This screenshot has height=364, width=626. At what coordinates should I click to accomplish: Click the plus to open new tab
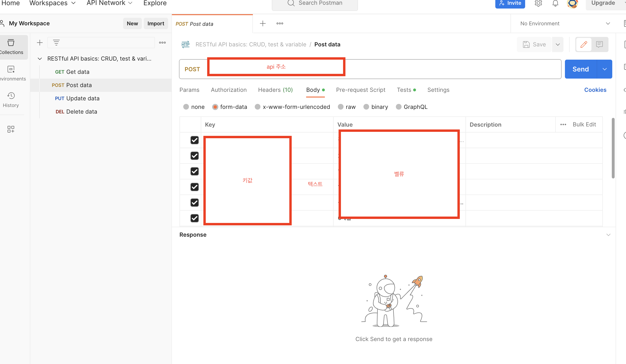pyautogui.click(x=263, y=23)
